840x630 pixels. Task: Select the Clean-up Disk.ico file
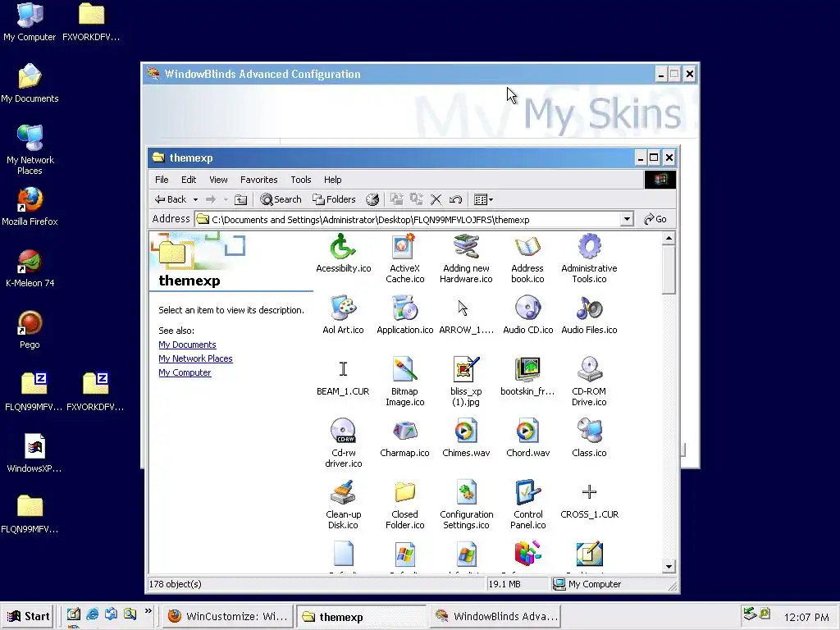[x=343, y=505]
